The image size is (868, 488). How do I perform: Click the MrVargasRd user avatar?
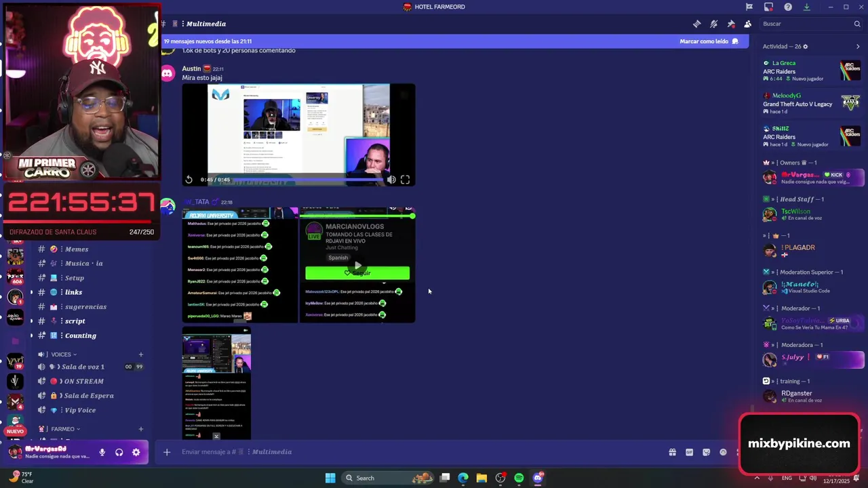15,452
